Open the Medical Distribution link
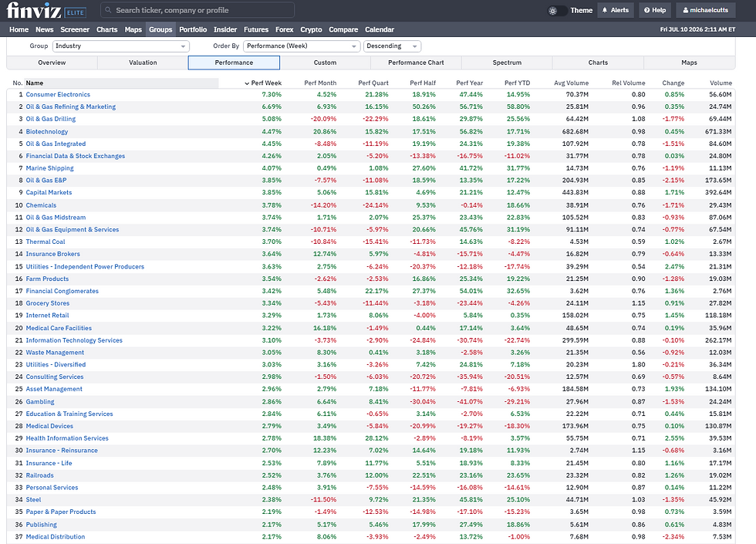The height and width of the screenshot is (544, 756). [x=56, y=537]
